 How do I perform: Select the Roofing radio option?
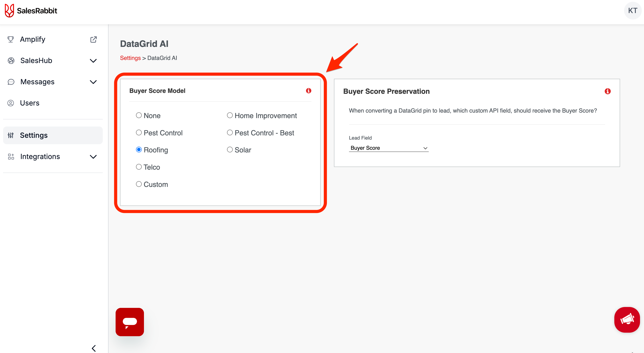139,150
